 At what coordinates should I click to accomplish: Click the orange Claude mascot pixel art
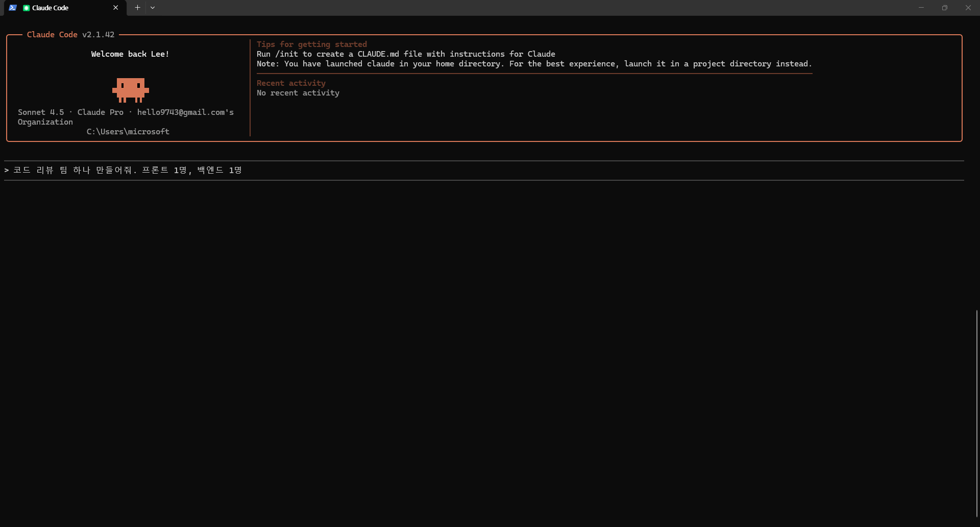point(131,90)
